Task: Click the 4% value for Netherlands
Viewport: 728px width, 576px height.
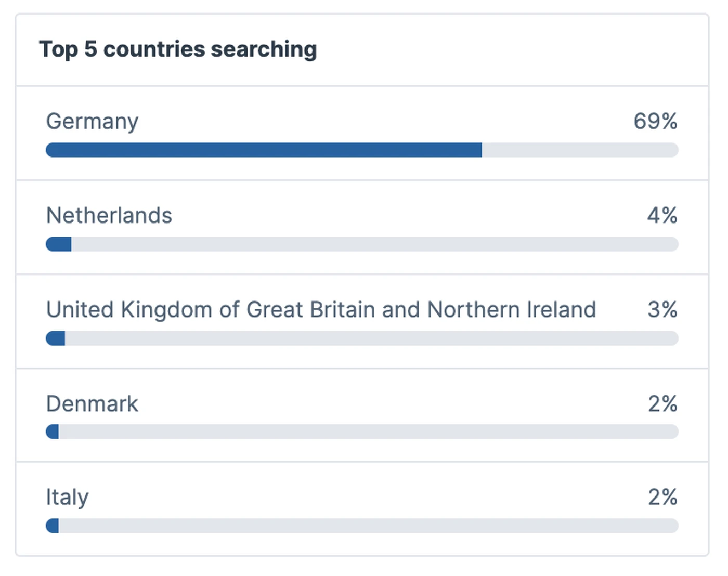Action: (x=662, y=215)
